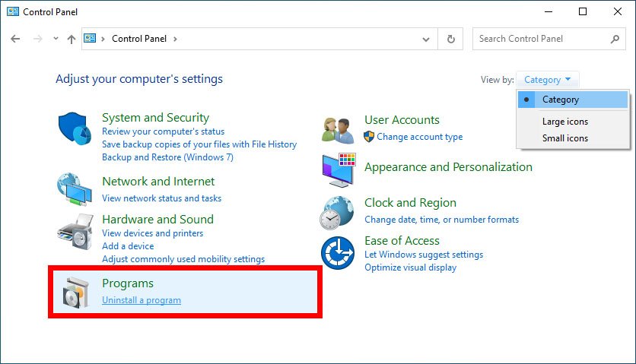Click the Ease of Access icon

pyautogui.click(x=338, y=253)
